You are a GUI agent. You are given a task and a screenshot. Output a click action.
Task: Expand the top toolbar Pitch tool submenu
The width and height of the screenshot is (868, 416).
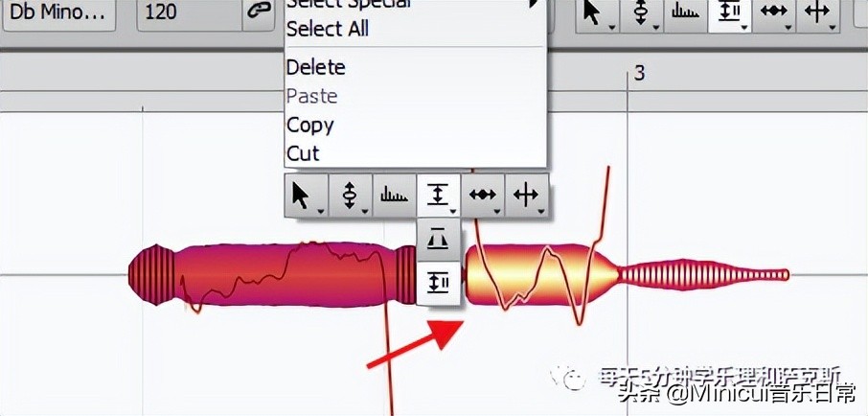(x=656, y=27)
